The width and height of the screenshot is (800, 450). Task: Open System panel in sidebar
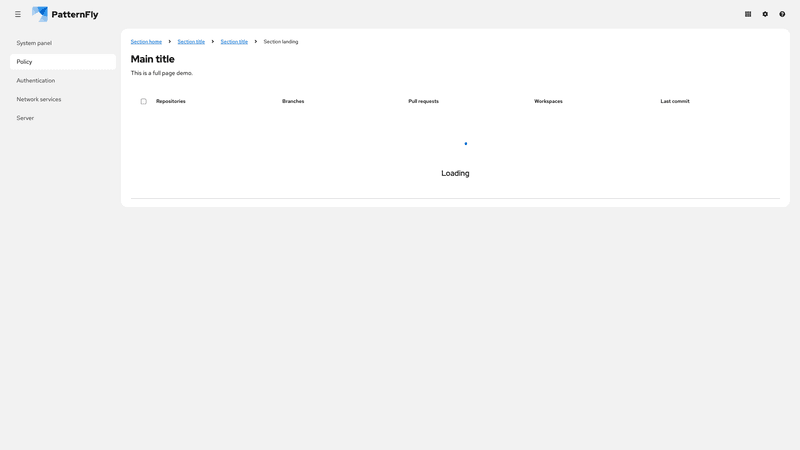point(34,43)
